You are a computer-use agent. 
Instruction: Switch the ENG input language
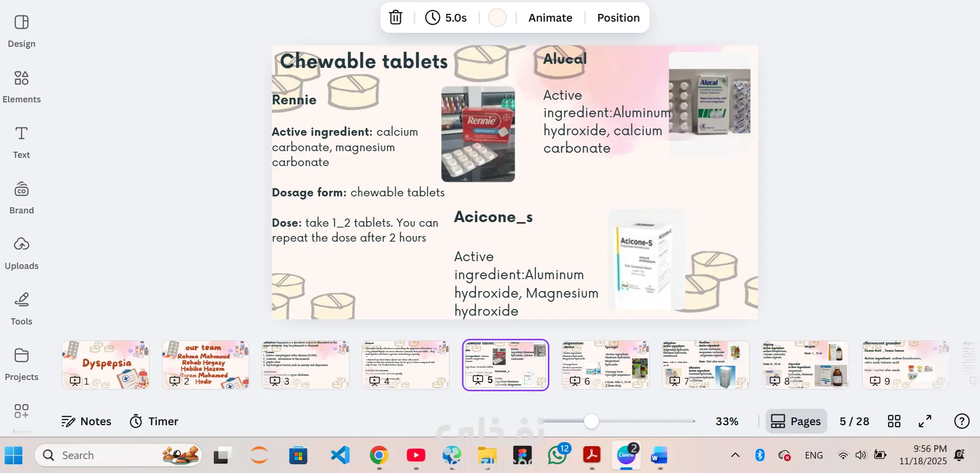[814, 455]
